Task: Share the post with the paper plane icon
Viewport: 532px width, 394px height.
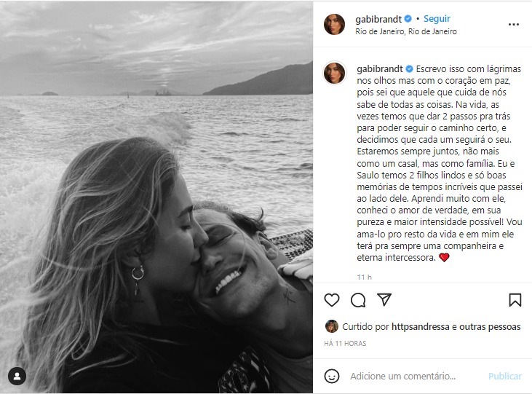Action: [x=384, y=299]
